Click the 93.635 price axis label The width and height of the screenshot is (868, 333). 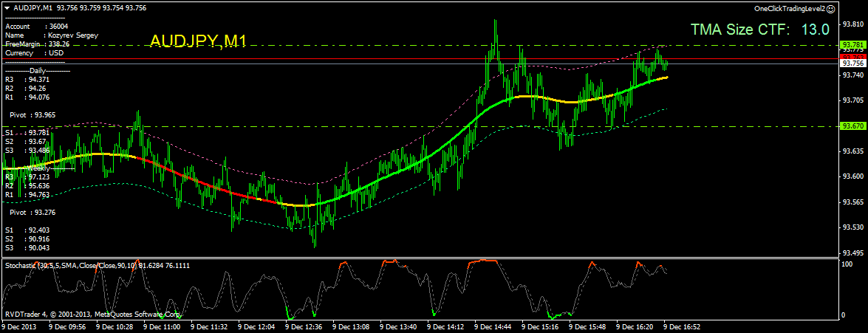[852, 151]
